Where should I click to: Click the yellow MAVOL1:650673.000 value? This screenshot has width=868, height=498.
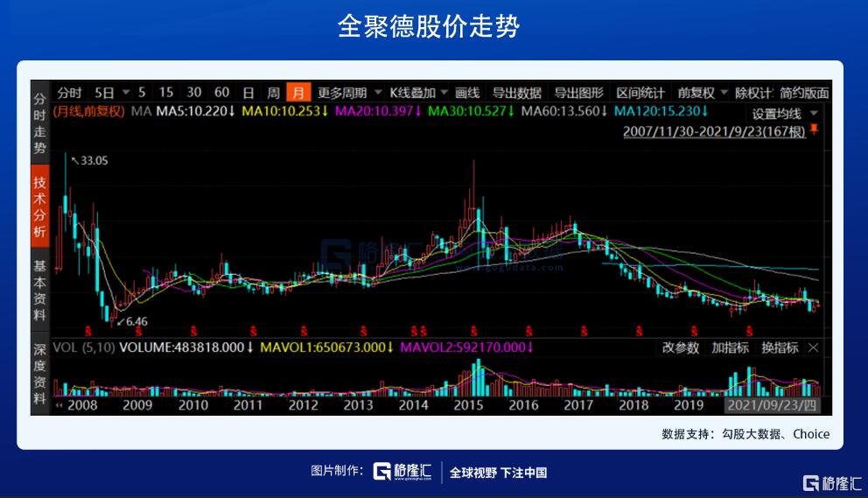coord(326,347)
